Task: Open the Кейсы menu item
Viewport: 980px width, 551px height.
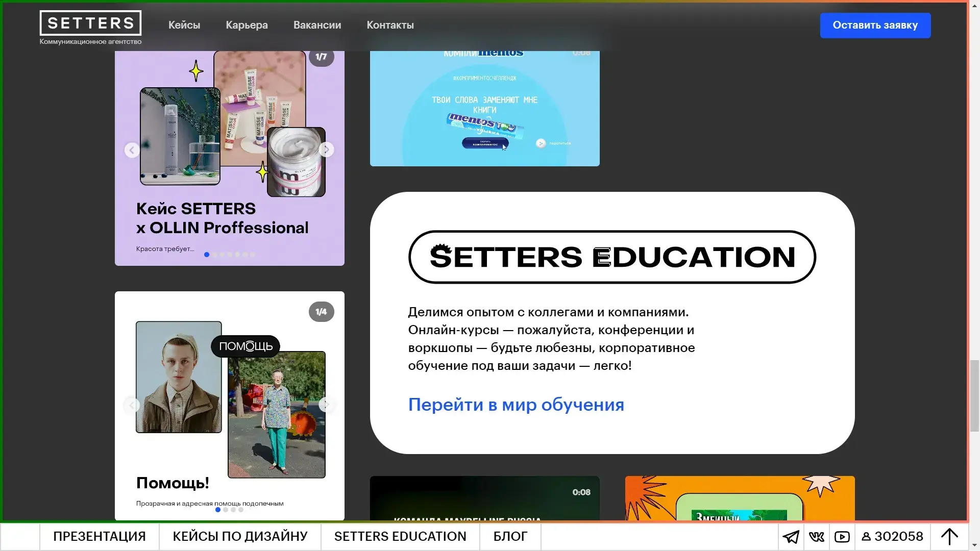Action: pos(184,25)
